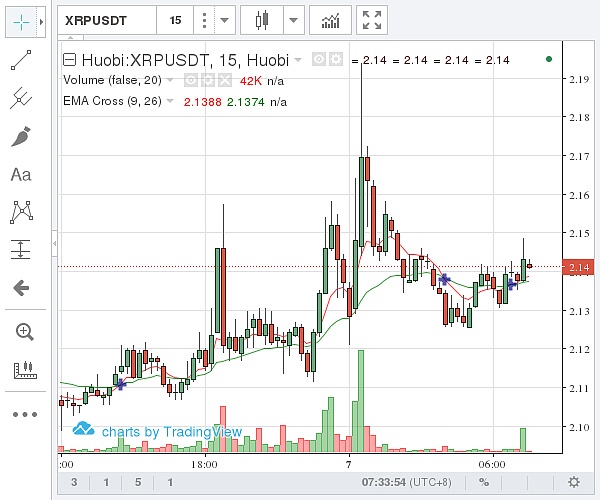Open main series settings gear
The image size is (600, 500).
pyautogui.click(x=336, y=59)
